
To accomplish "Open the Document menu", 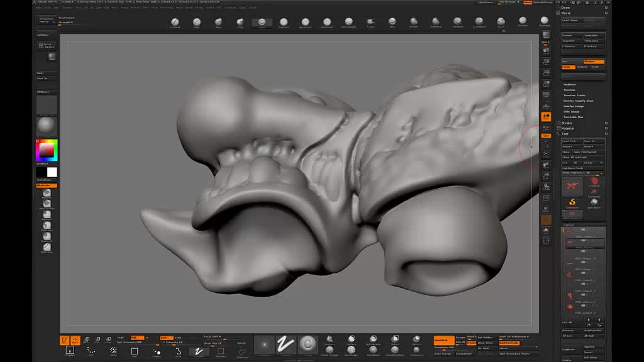I will point(68,8).
